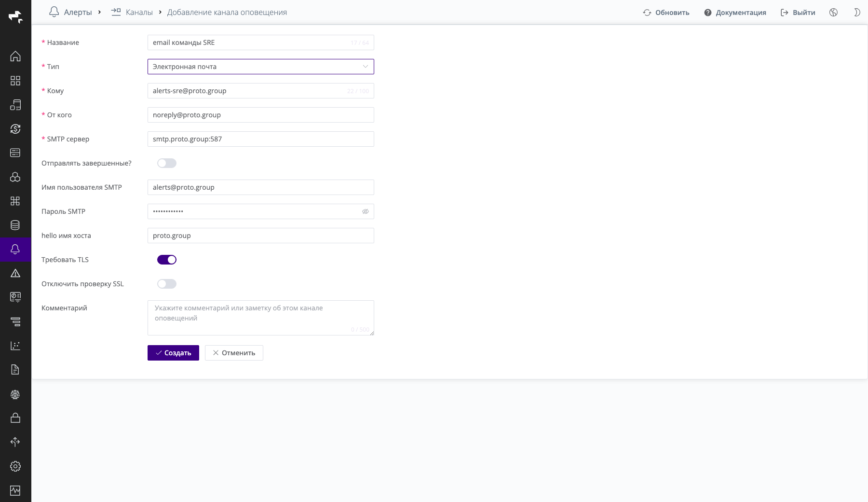Open the hexagon cluster sidebar icon
Screen dimensions: 868x502
[x=15, y=177]
